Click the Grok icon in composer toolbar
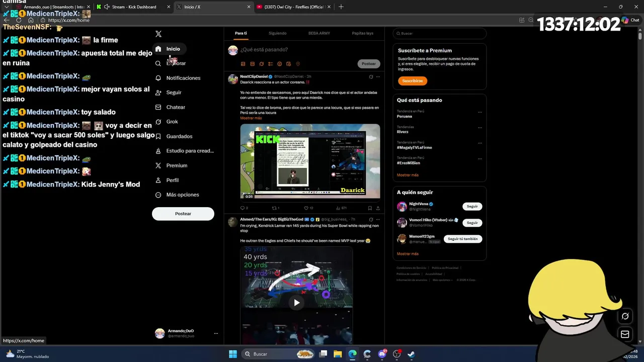Screen dimensions: 644x362 click(261, 64)
